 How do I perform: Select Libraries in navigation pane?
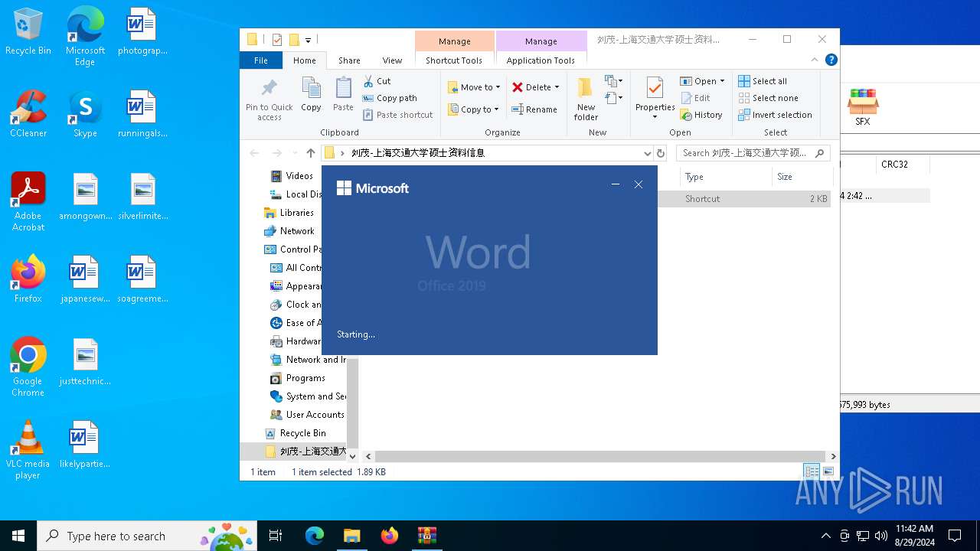(297, 213)
